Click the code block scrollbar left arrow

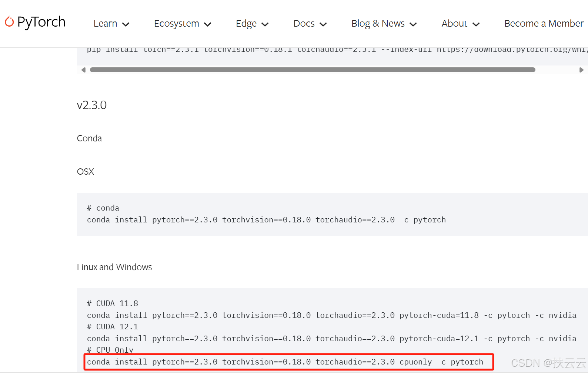coord(83,70)
